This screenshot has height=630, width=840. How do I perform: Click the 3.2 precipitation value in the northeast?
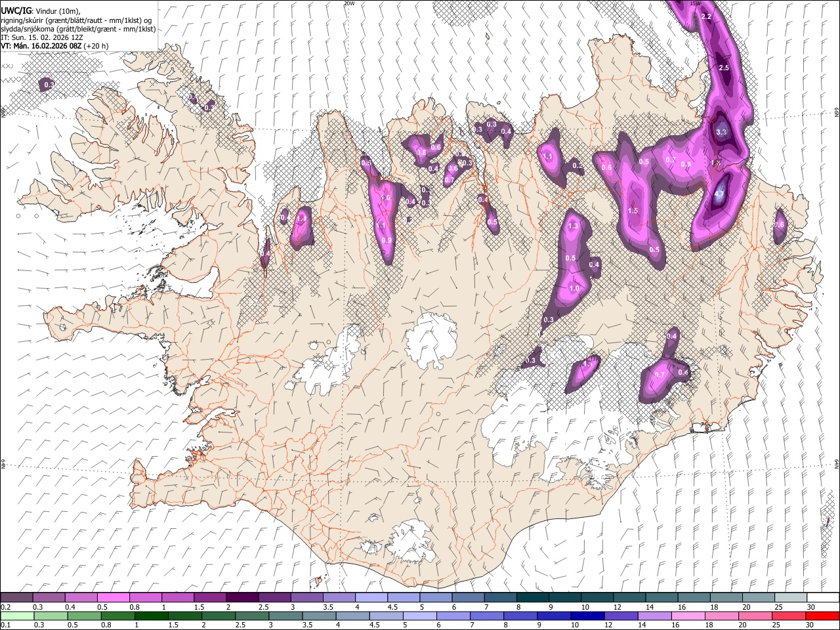click(x=721, y=132)
